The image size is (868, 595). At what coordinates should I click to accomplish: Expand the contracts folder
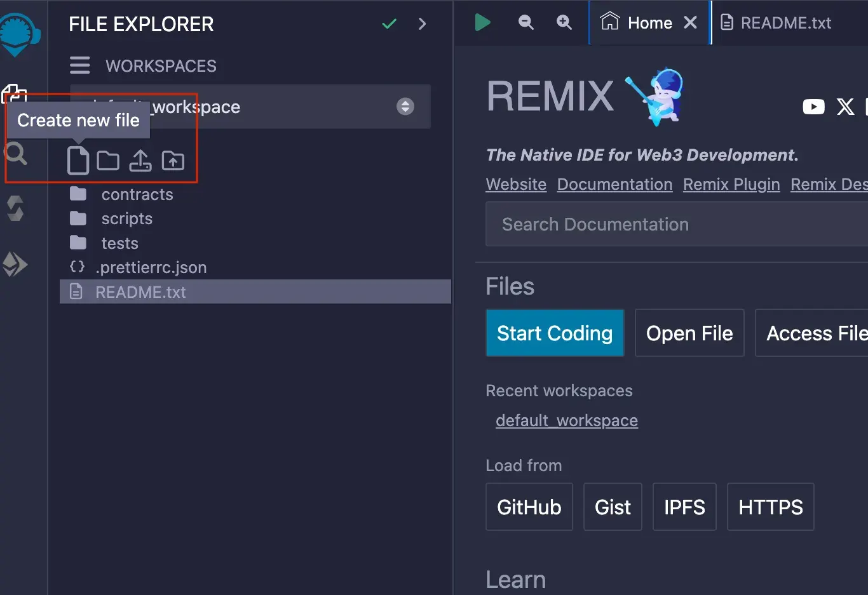pos(137,194)
